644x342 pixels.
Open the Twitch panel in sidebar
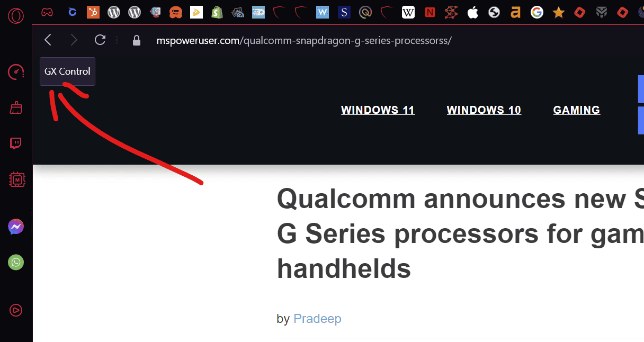pos(16,143)
